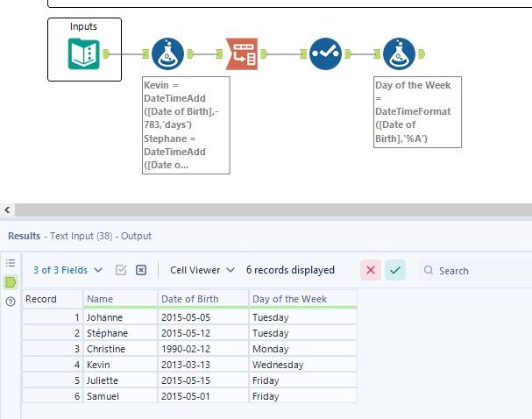Select the Transpose tool on canvas
This screenshot has height=419, width=532.
pos(242,54)
